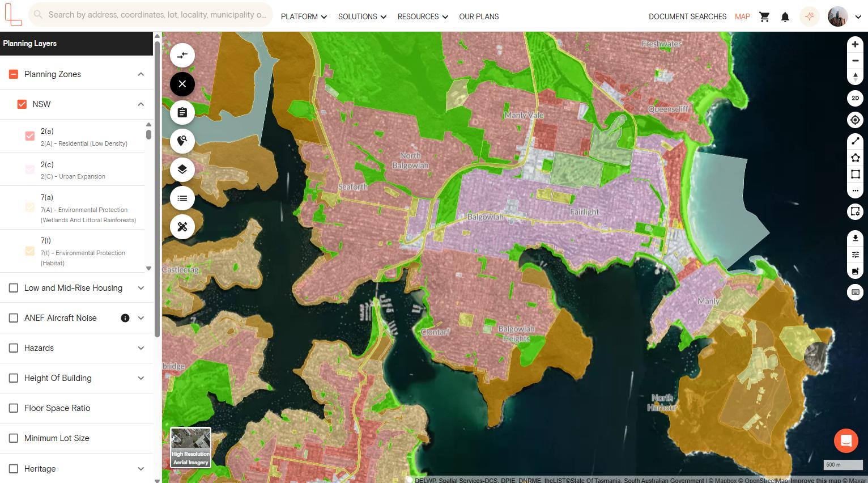
Task: Click the download map button
Action: coord(856,238)
